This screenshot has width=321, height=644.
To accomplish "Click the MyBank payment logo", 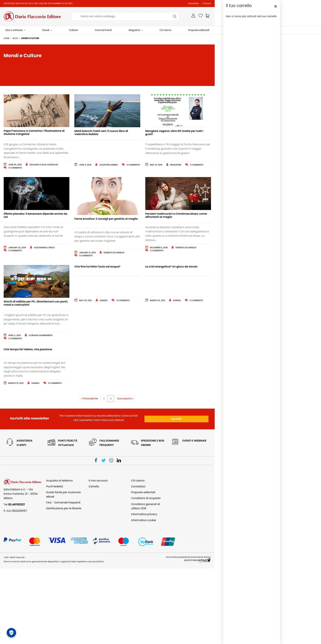I will (146, 542).
